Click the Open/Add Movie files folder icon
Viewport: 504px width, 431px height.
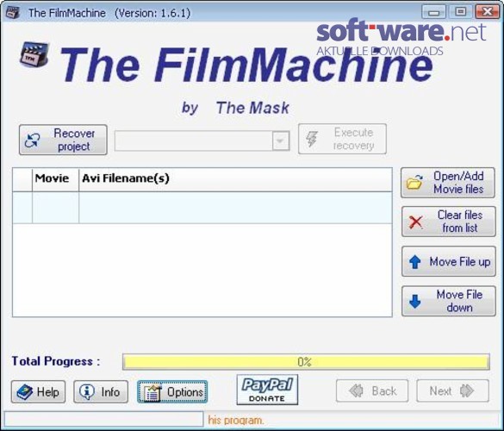point(414,183)
